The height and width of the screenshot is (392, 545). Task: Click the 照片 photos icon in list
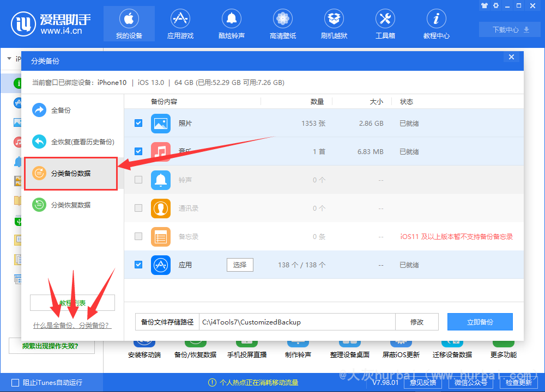coord(161,124)
